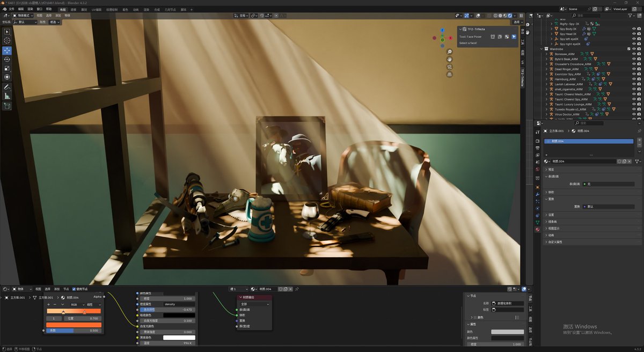Image resolution: width=644 pixels, height=352 pixels.
Task: Select the Transform tool
Action: pyautogui.click(x=7, y=77)
